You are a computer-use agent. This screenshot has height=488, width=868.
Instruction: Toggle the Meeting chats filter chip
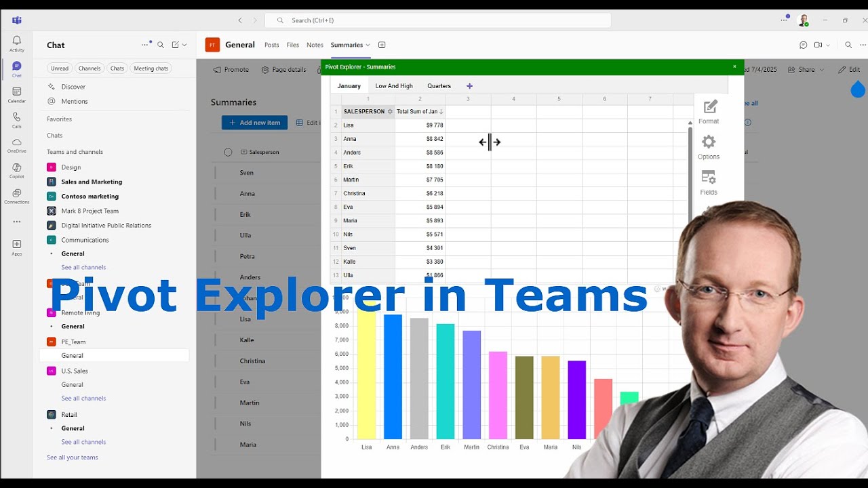(151, 68)
